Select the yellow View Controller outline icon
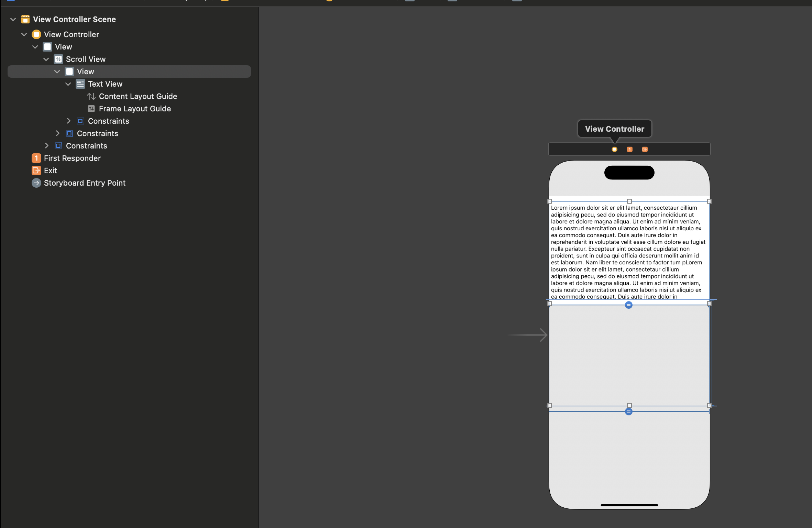The height and width of the screenshot is (528, 812). [x=36, y=34]
